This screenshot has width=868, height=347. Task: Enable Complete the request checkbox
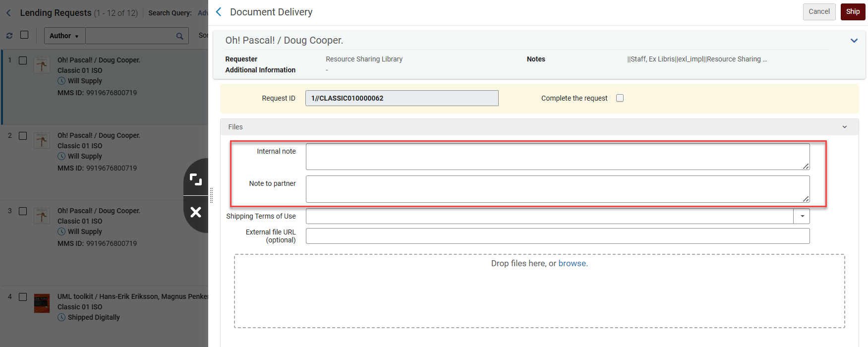[620, 98]
